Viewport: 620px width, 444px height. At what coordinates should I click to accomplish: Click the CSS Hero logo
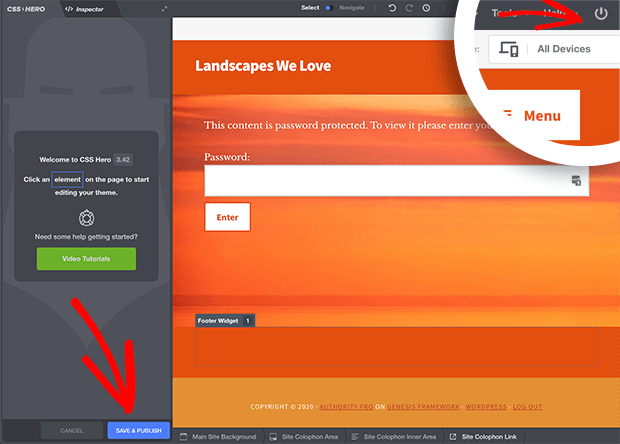26,9
